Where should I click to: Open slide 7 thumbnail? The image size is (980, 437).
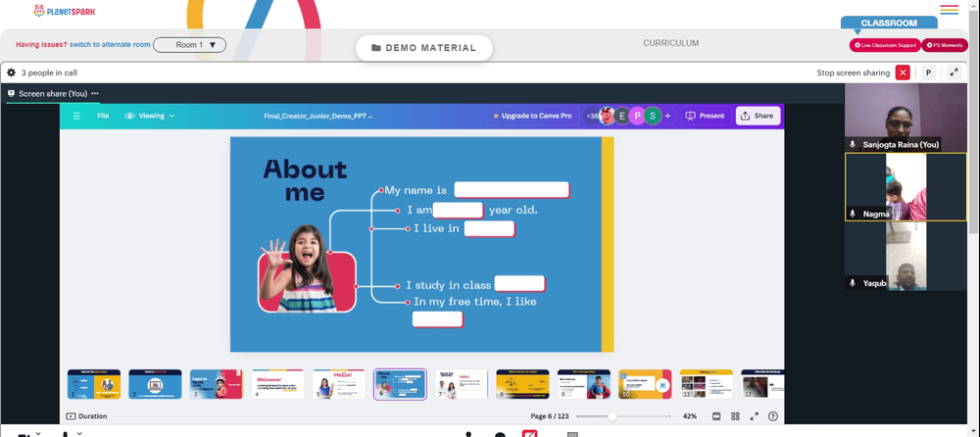(462, 384)
